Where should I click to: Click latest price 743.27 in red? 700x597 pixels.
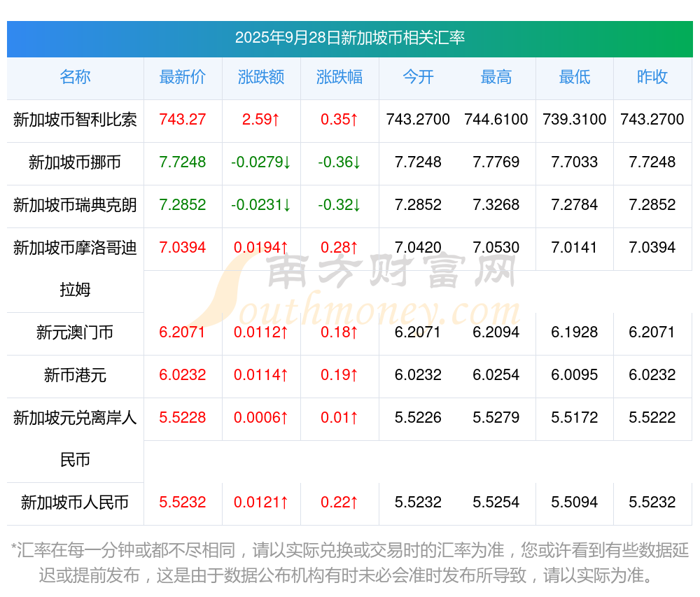point(182,120)
